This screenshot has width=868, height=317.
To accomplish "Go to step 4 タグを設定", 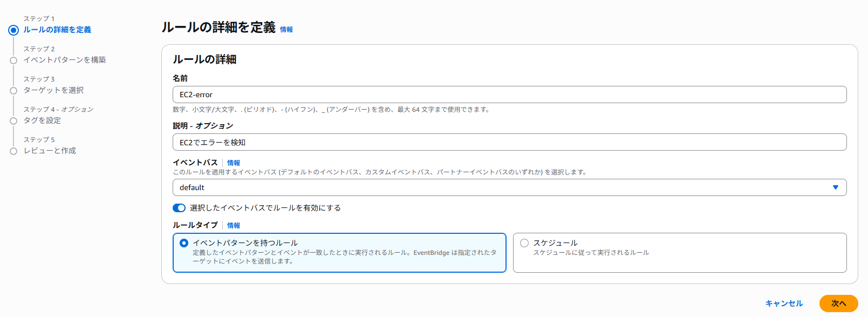I will pyautogui.click(x=42, y=120).
